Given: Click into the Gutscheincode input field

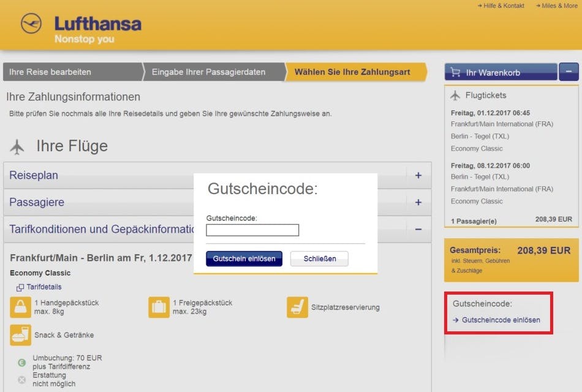Looking at the screenshot, I should coord(252,230).
